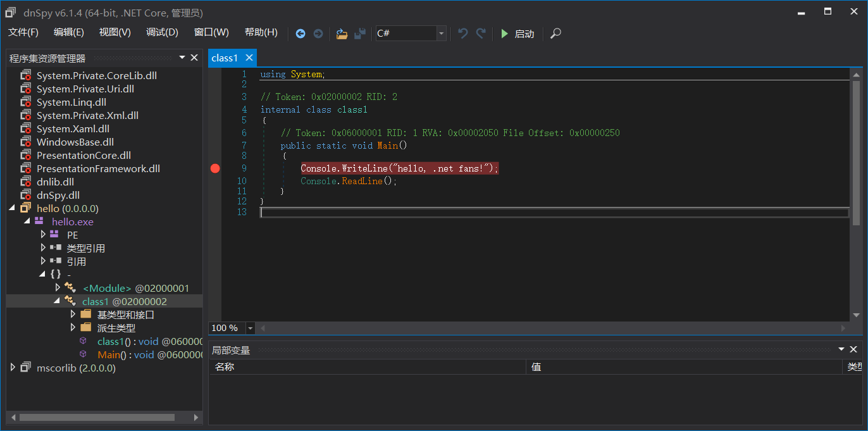Click the save all disk icon
This screenshot has height=431, width=868.
[359, 34]
